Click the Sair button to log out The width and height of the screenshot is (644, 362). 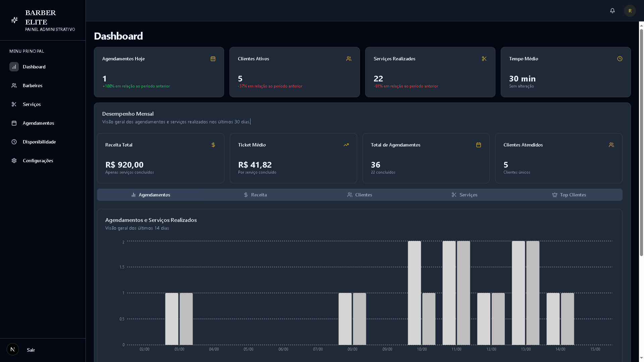pyautogui.click(x=31, y=350)
